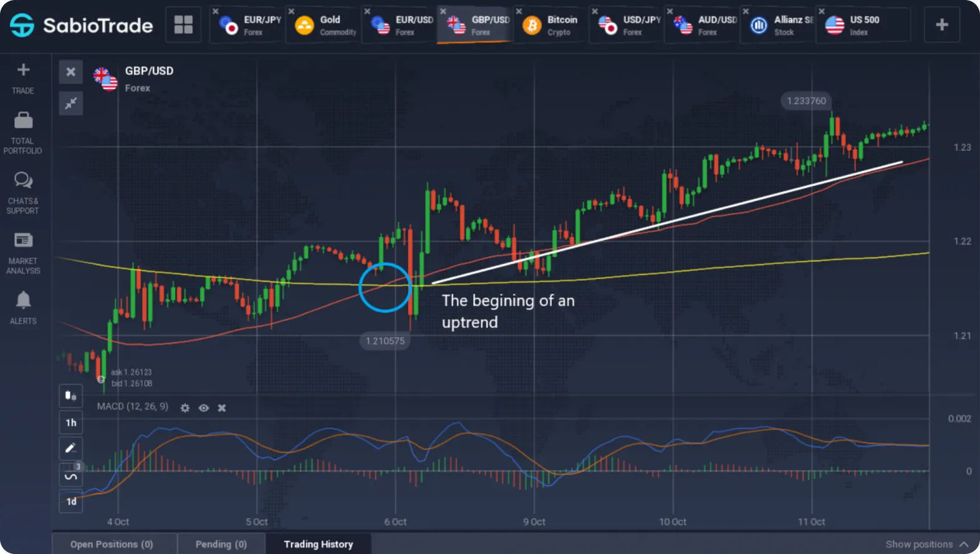This screenshot has width=980, height=554.
Task: Toggle MACD indicator visibility eye
Action: pyautogui.click(x=203, y=408)
